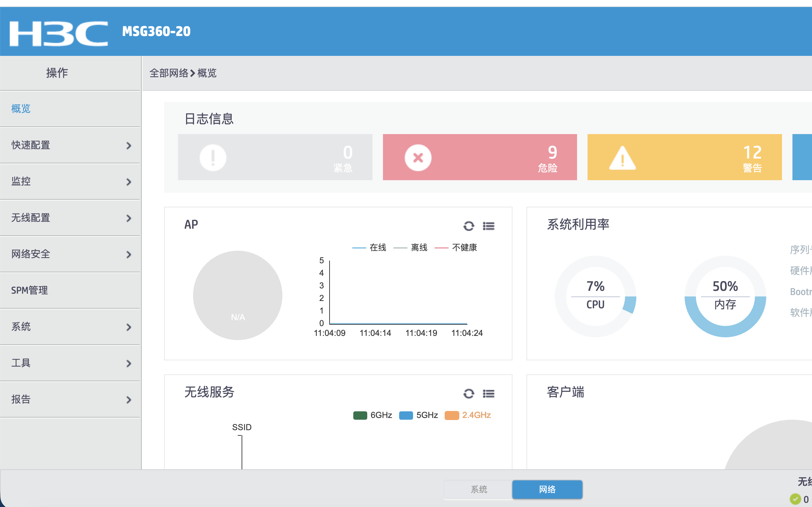Toggle the 5GHz legend color swatch
This screenshot has height=507, width=812.
coord(406,415)
